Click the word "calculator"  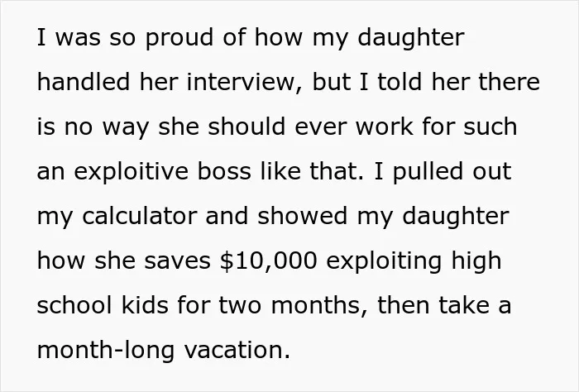point(139,216)
